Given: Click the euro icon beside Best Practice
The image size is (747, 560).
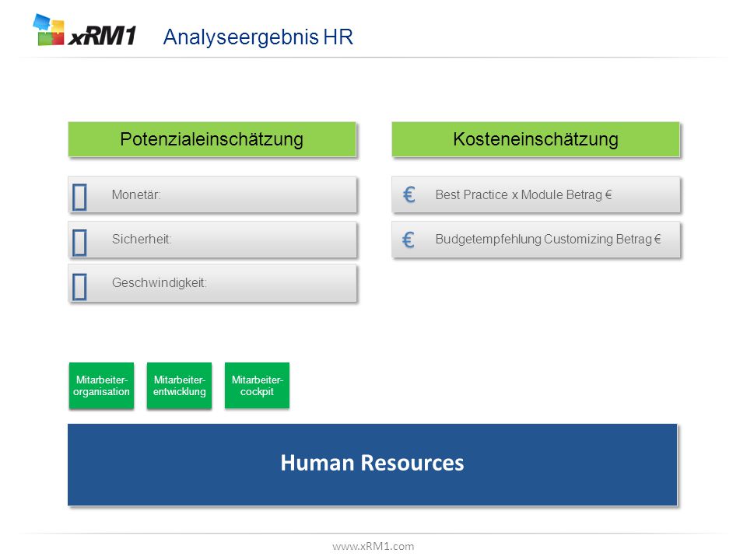Looking at the screenshot, I should (409, 194).
